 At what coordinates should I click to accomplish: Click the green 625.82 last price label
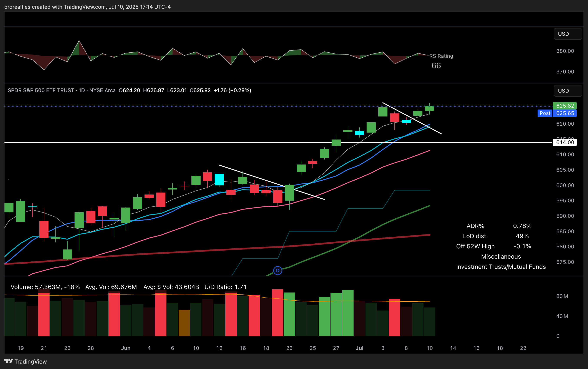pyautogui.click(x=565, y=106)
